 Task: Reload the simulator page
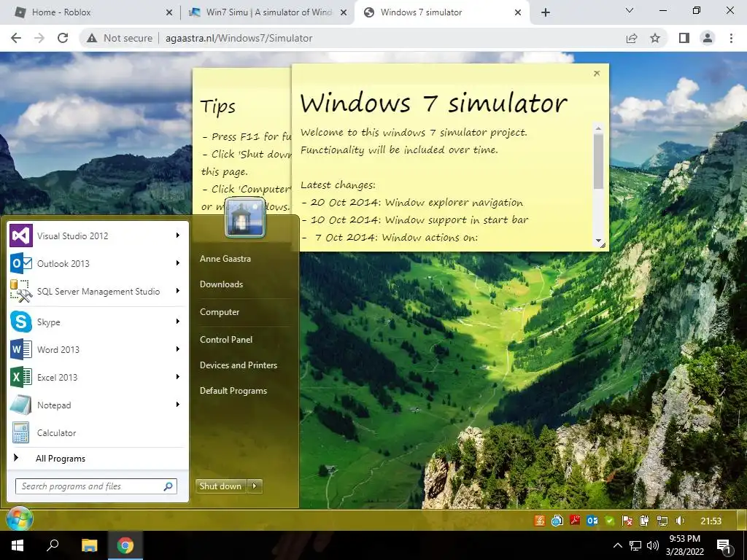coord(63,38)
